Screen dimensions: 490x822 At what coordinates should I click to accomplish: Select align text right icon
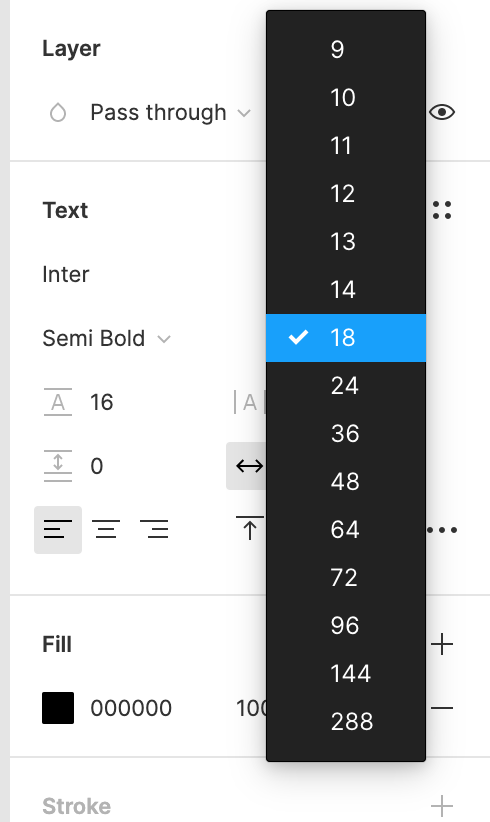154,529
